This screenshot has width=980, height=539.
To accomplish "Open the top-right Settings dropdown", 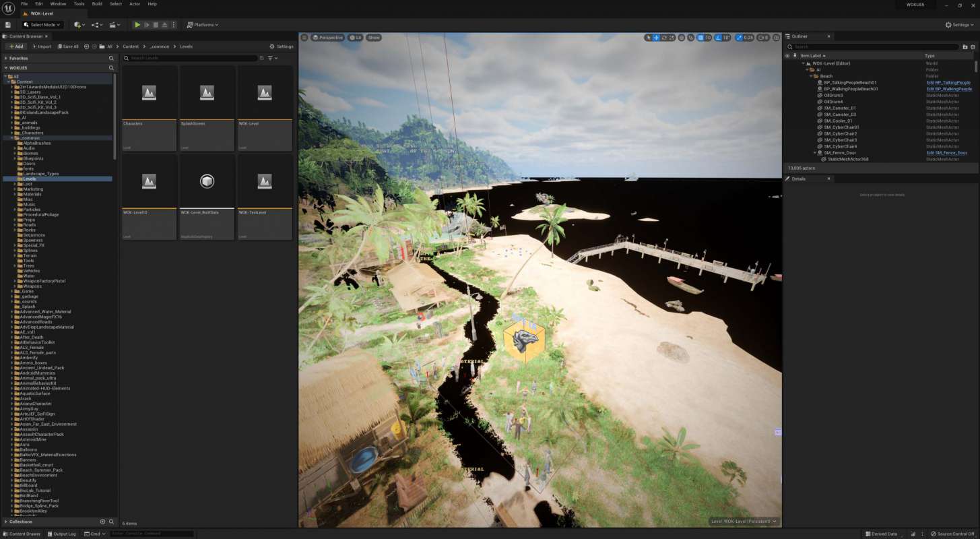I will point(961,25).
